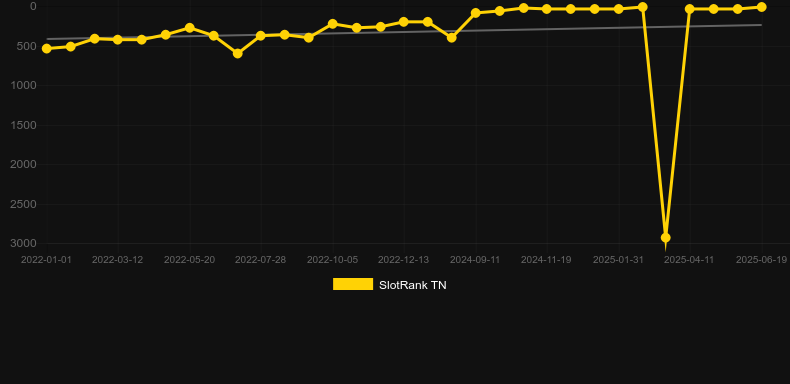
Task: Toggle the SlotRank TN legend swatch
Action: click(353, 284)
